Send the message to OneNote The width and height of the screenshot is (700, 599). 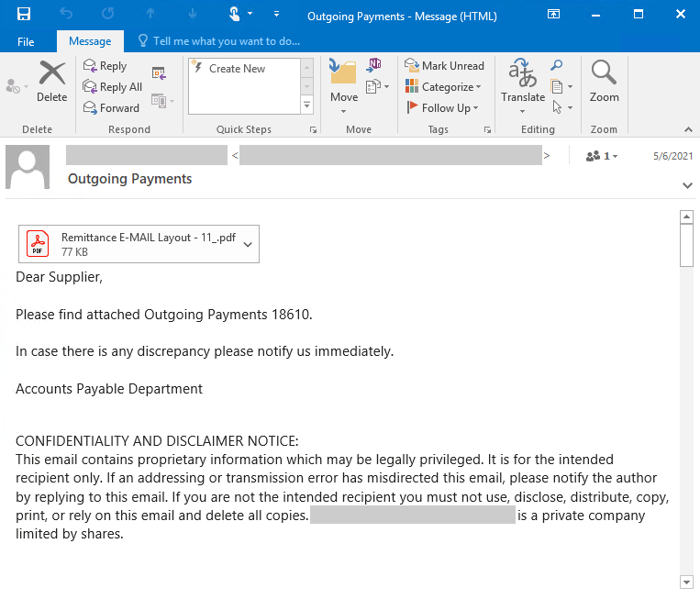tap(374, 65)
